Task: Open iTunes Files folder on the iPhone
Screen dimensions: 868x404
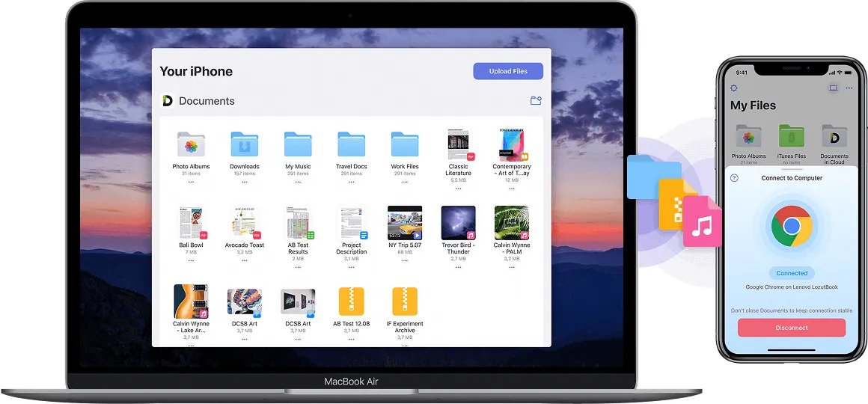Action: click(x=792, y=136)
